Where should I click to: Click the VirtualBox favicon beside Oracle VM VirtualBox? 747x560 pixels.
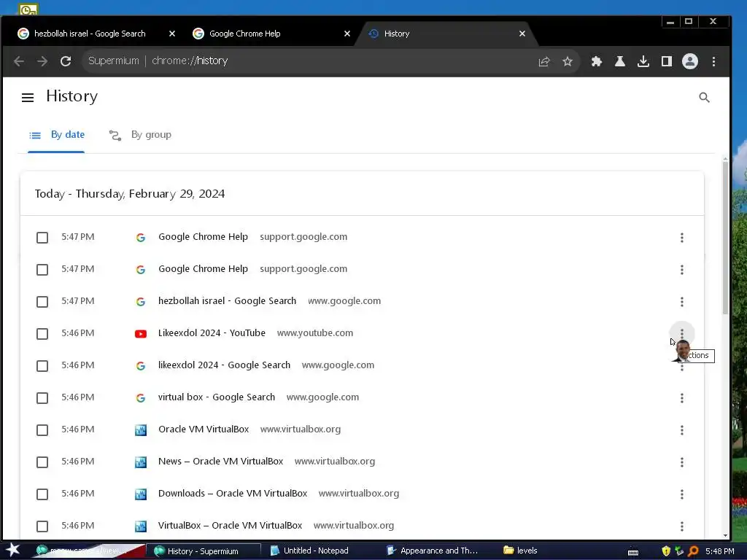coord(141,430)
